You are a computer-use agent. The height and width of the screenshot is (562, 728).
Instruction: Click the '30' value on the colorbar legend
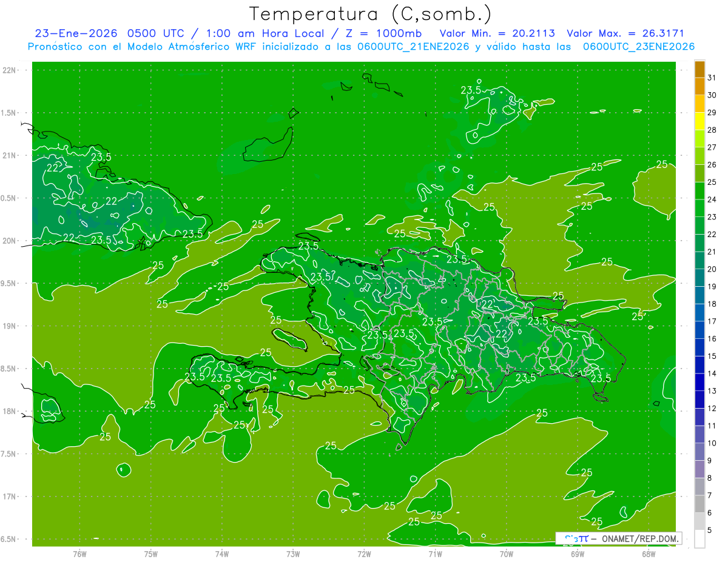tap(712, 95)
